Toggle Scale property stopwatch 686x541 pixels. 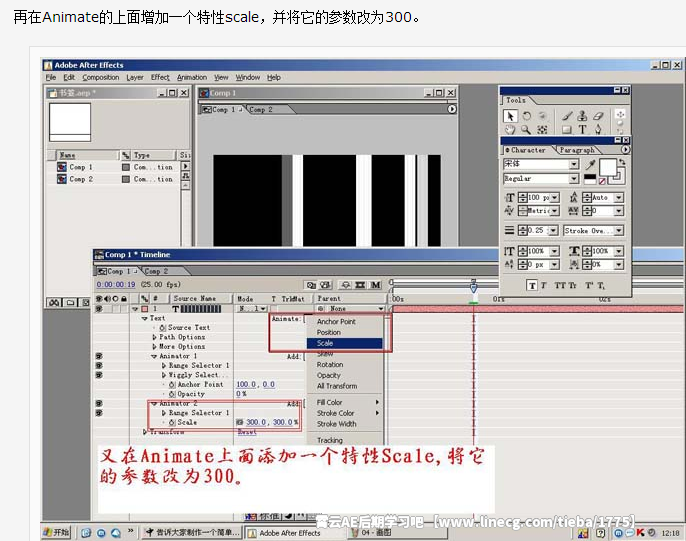coord(172,422)
